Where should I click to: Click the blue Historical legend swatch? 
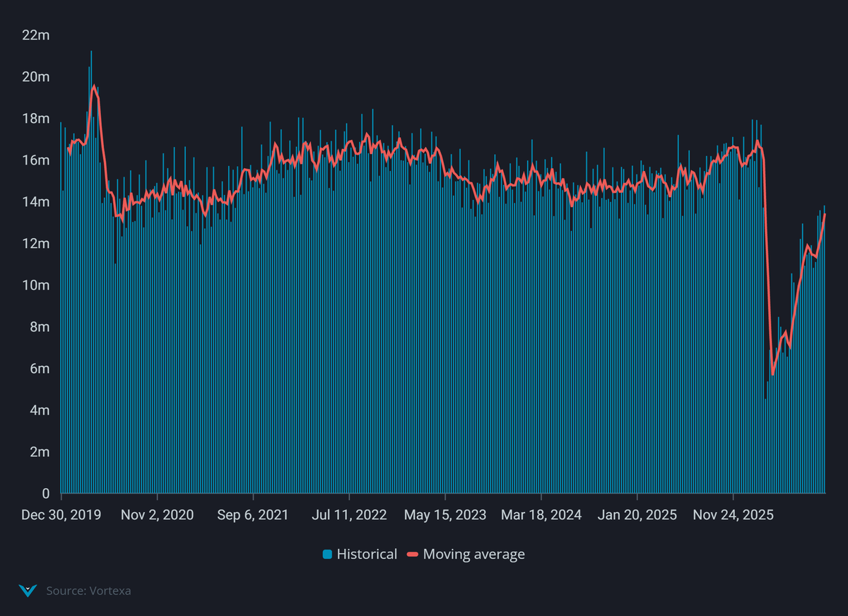[327, 555]
